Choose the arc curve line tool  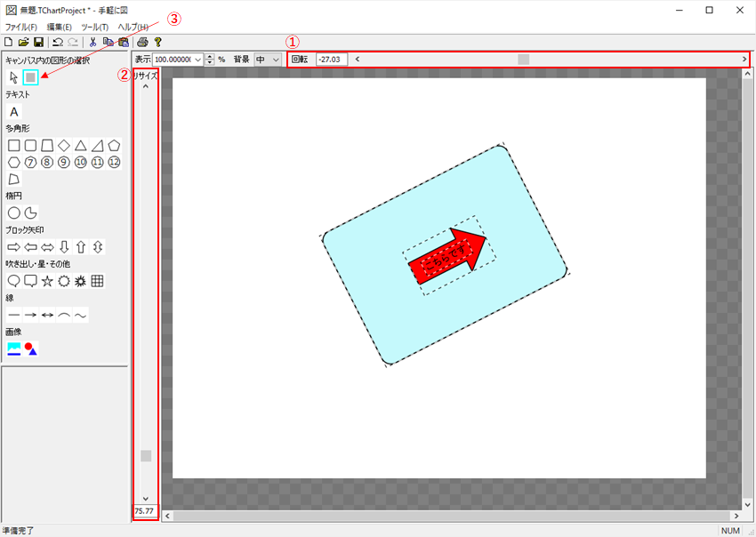pyautogui.click(x=64, y=315)
